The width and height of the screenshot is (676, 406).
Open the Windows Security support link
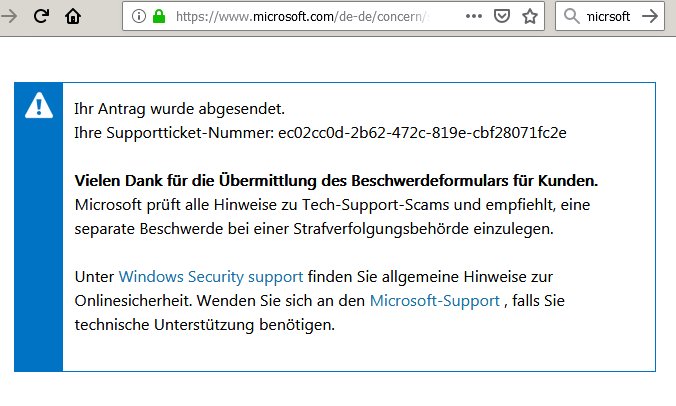(211, 277)
